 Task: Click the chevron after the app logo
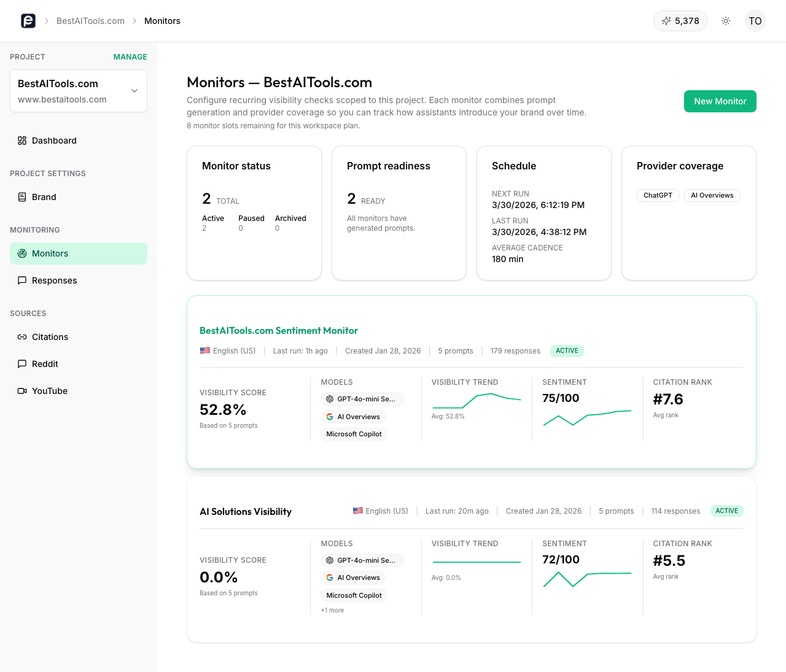tap(46, 21)
